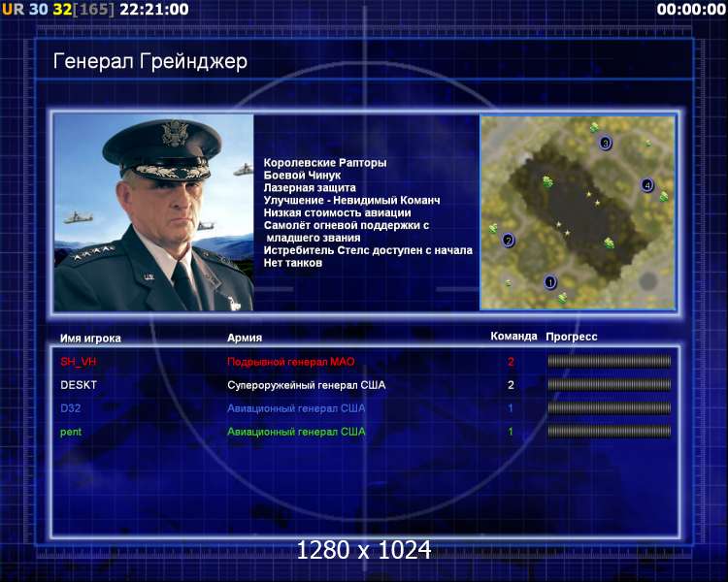728x582 pixels.
Task: Click army 'Суперoружейный генерал США'
Action: click(x=307, y=385)
